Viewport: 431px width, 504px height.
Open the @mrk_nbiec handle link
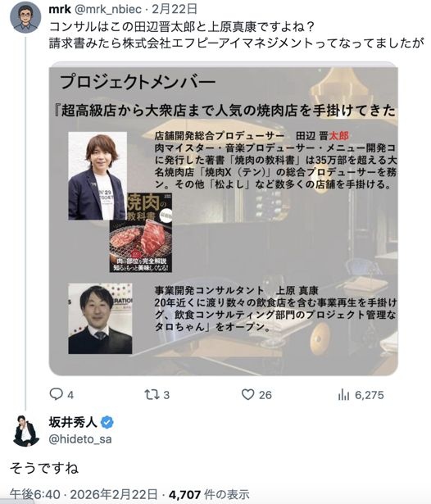pyautogui.click(x=108, y=9)
